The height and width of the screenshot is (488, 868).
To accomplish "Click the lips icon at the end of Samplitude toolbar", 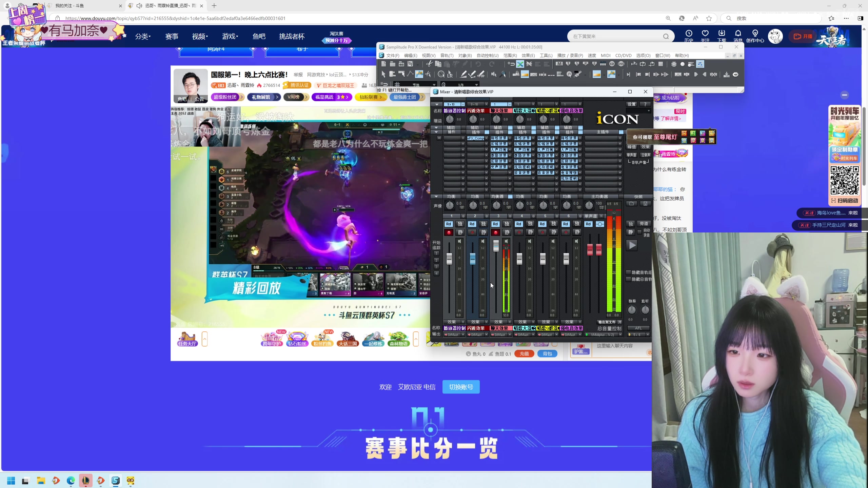I will pyautogui.click(x=735, y=75).
